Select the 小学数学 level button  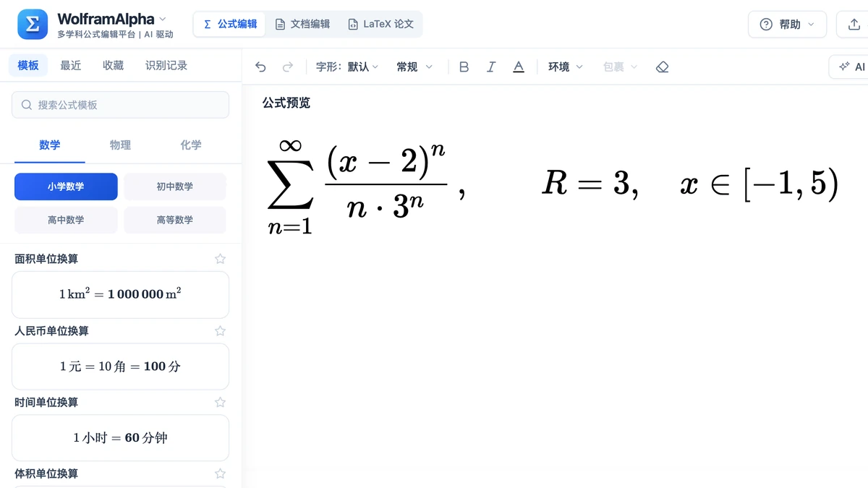66,187
